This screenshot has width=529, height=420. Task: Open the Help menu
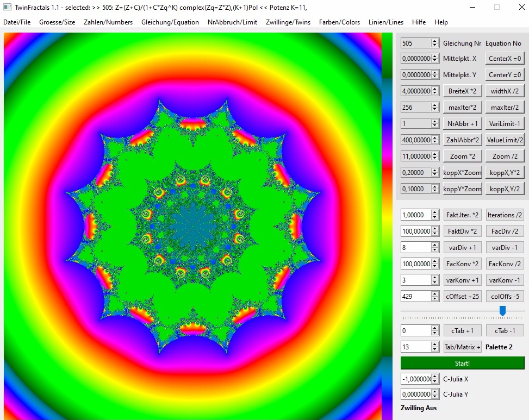click(441, 22)
